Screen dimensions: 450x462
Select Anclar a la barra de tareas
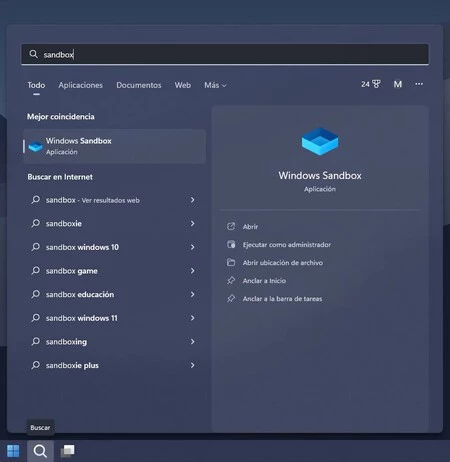pyautogui.click(x=282, y=299)
